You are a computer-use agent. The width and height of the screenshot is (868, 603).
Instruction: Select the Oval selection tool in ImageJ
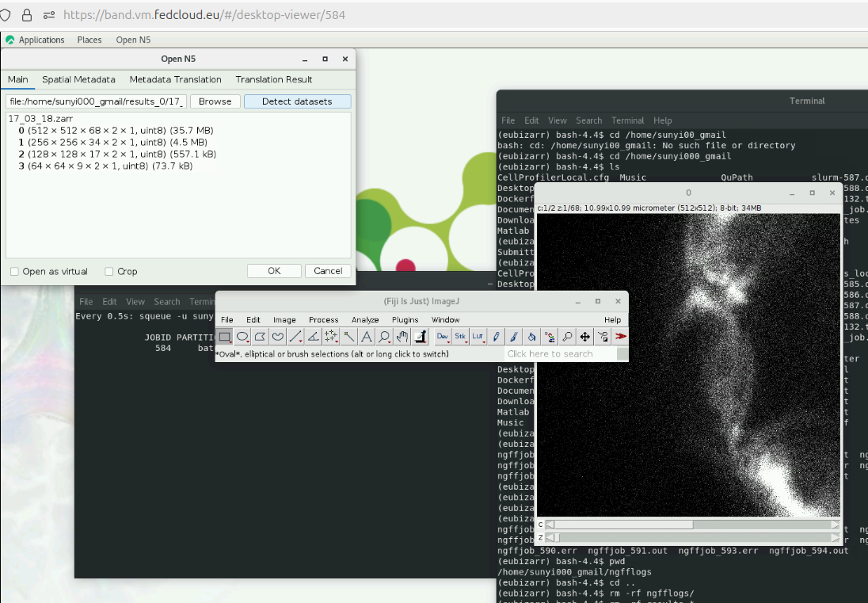click(x=242, y=337)
